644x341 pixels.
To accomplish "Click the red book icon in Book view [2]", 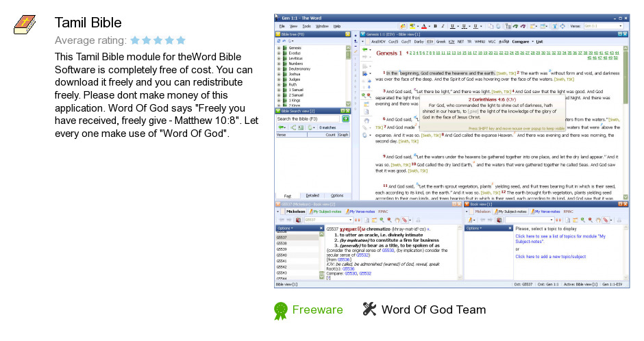I will pos(298,220).
